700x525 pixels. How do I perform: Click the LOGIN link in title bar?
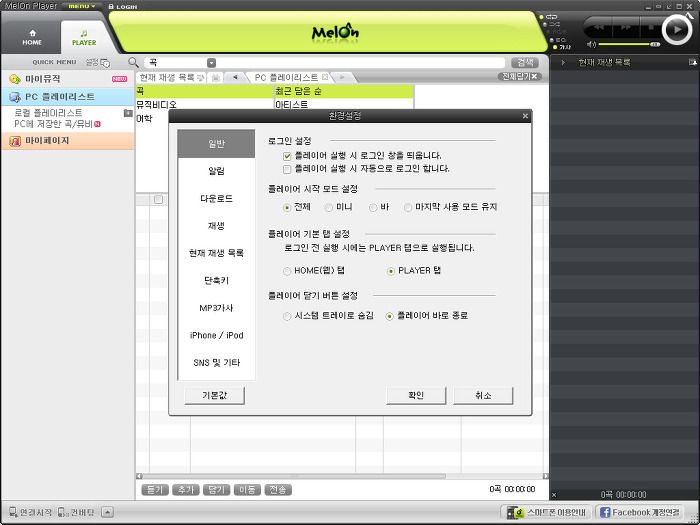[123, 7]
